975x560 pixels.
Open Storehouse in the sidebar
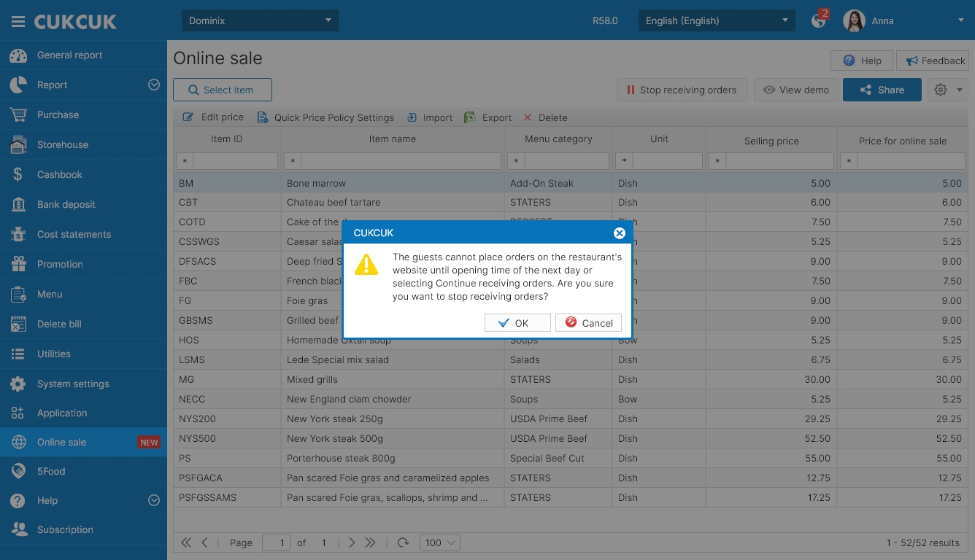coord(63,145)
